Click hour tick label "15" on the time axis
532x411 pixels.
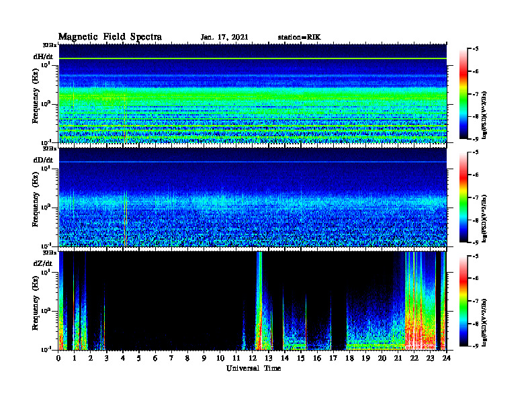tap(301, 358)
